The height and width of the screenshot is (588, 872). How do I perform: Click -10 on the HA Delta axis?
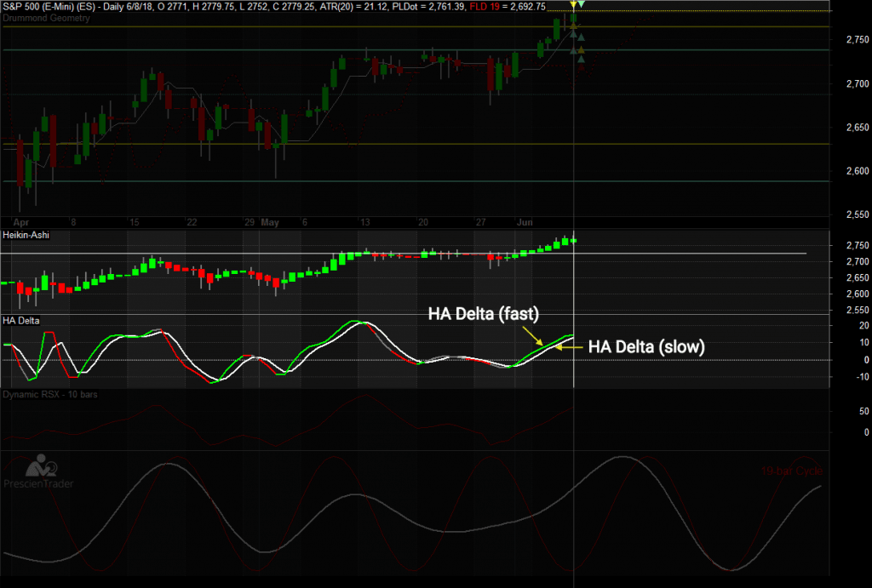coord(863,377)
